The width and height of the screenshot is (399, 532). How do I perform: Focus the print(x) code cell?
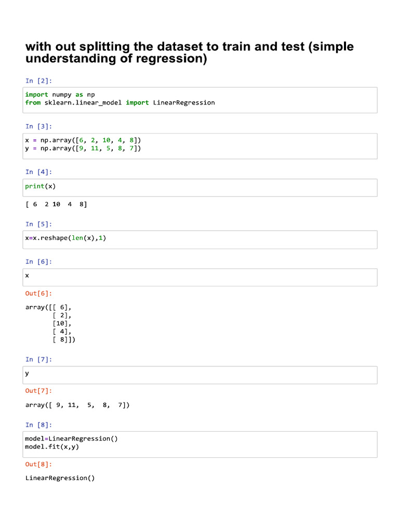coord(201,187)
